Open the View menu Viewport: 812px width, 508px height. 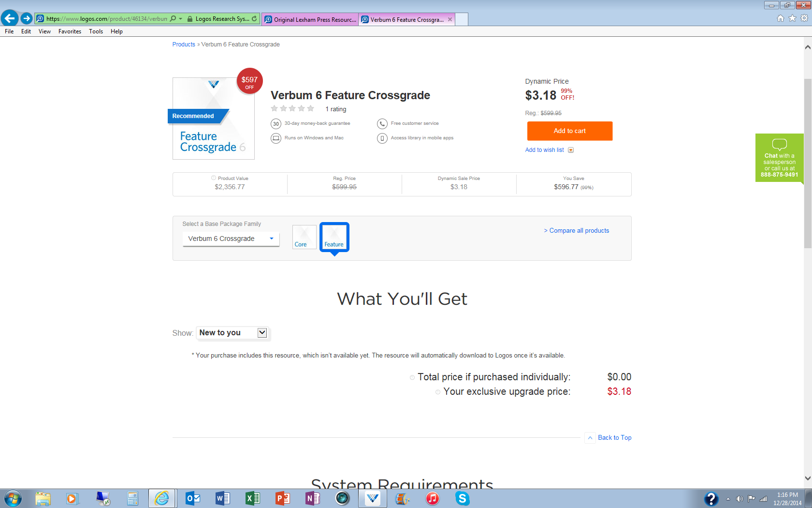[x=44, y=31]
